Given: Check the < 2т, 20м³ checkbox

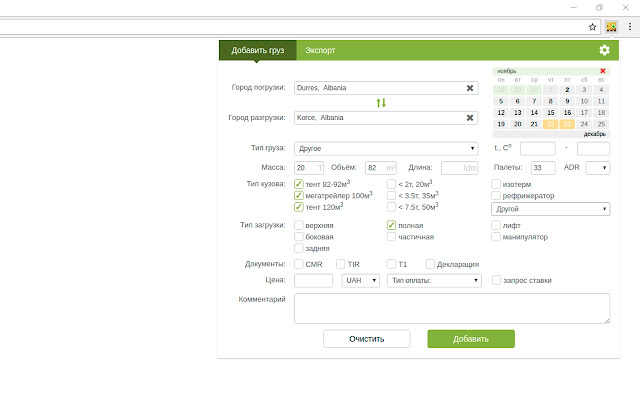Looking at the screenshot, I should (x=391, y=184).
